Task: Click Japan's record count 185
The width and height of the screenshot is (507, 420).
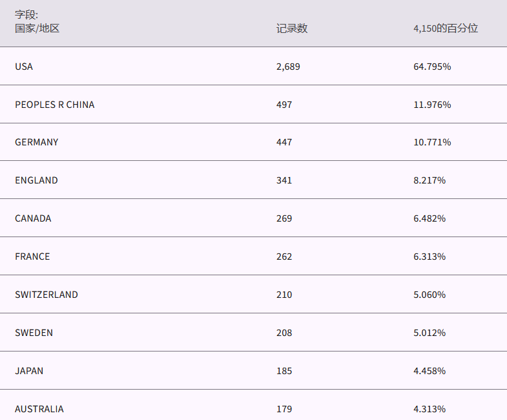Action: (x=284, y=371)
